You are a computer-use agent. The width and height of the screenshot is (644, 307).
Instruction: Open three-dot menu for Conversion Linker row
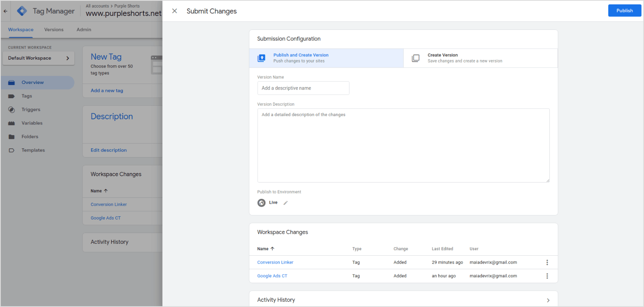point(547,262)
